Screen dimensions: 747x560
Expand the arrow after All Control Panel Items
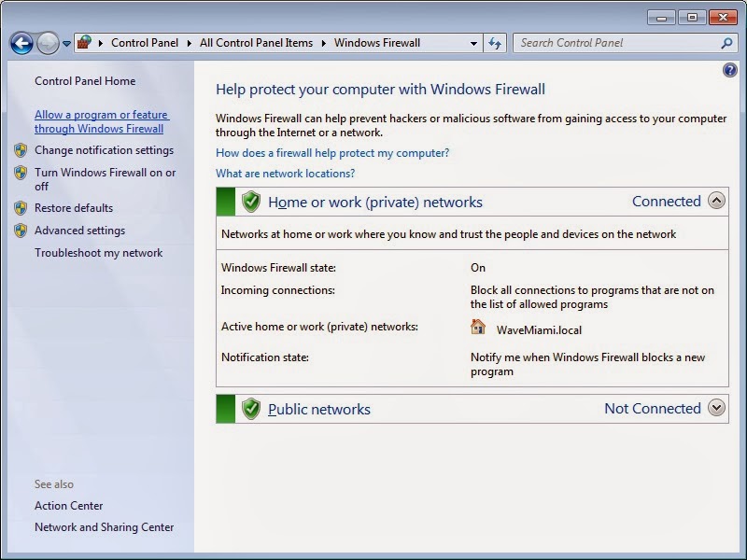tap(324, 43)
